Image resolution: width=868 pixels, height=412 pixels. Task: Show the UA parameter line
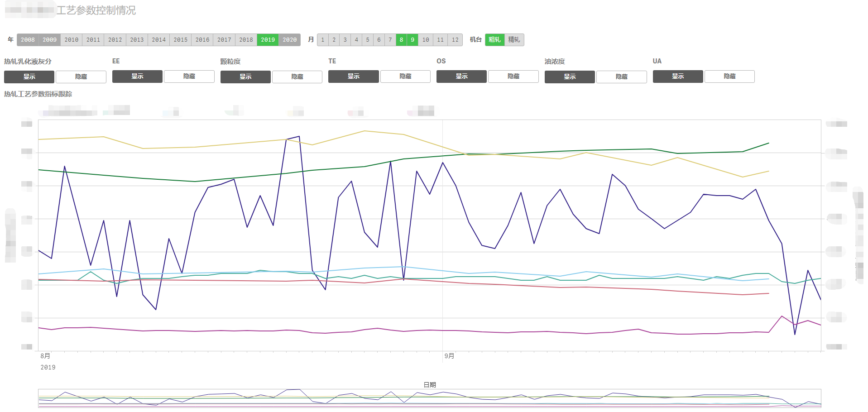click(678, 77)
